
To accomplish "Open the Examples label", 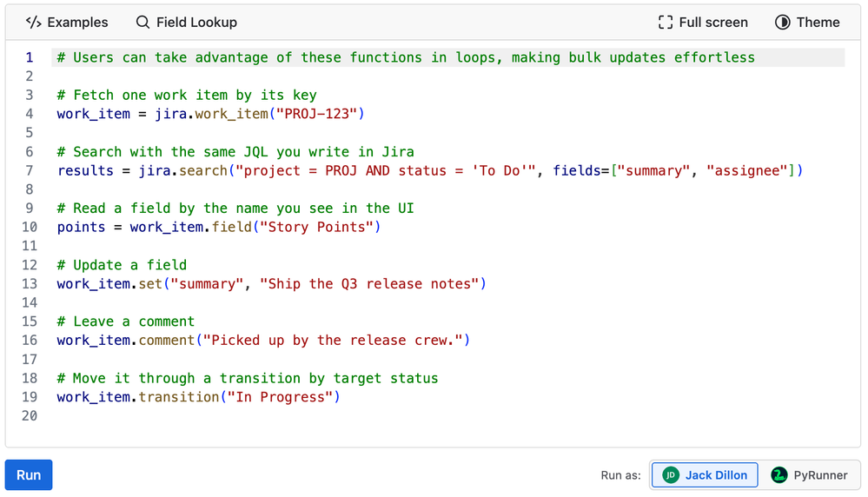I will 77,22.
